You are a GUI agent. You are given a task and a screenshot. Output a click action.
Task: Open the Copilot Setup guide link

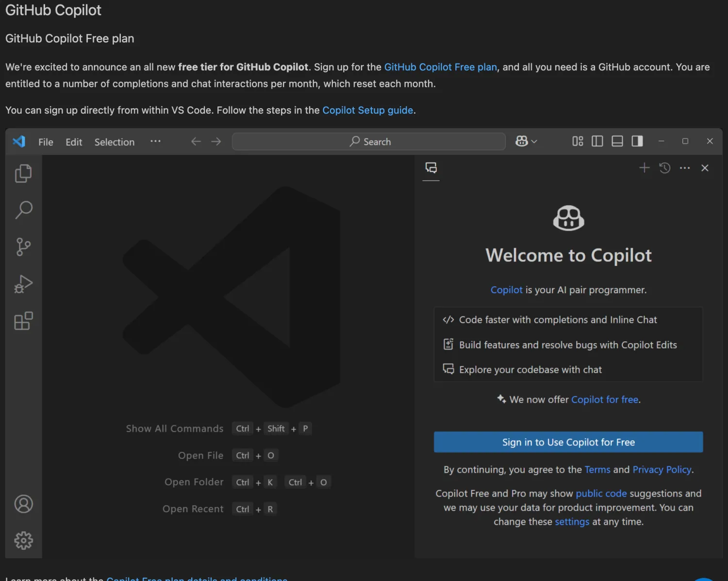368,110
